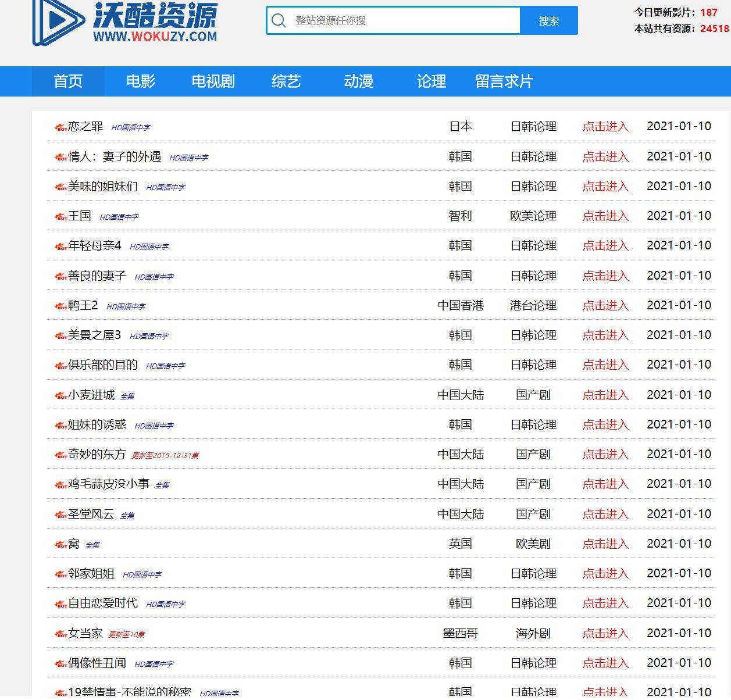Open the 动漫 menu item
Image resolution: width=731 pixels, height=700 pixels.
(x=359, y=81)
